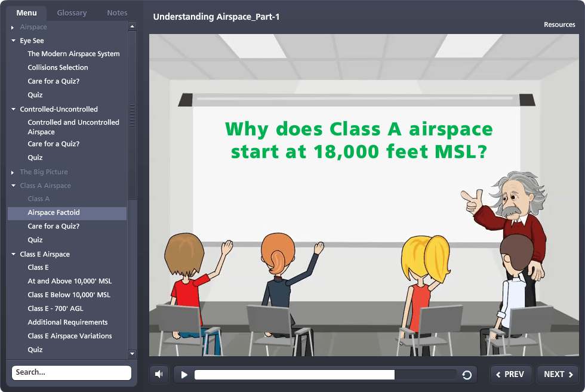Click the Search input field
The image size is (585, 392).
[x=71, y=372]
